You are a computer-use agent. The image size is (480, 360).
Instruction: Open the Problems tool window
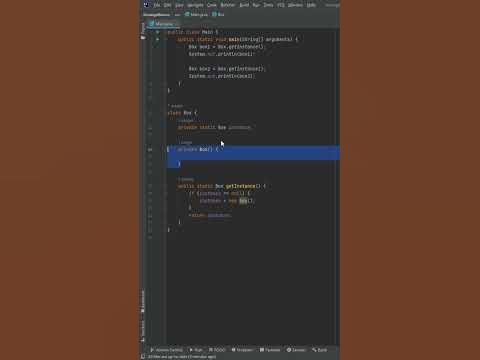242,350
